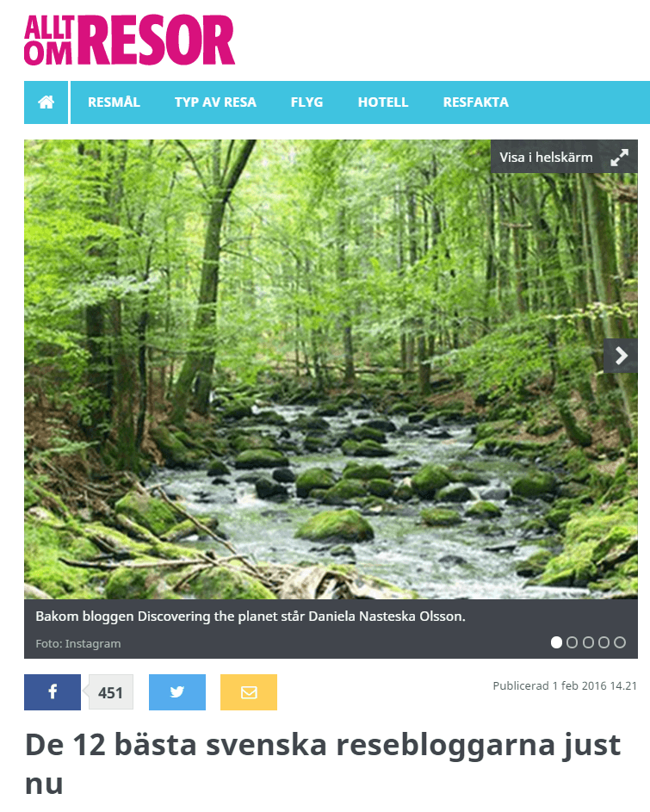Select the third slideshow dot indicator

click(588, 642)
